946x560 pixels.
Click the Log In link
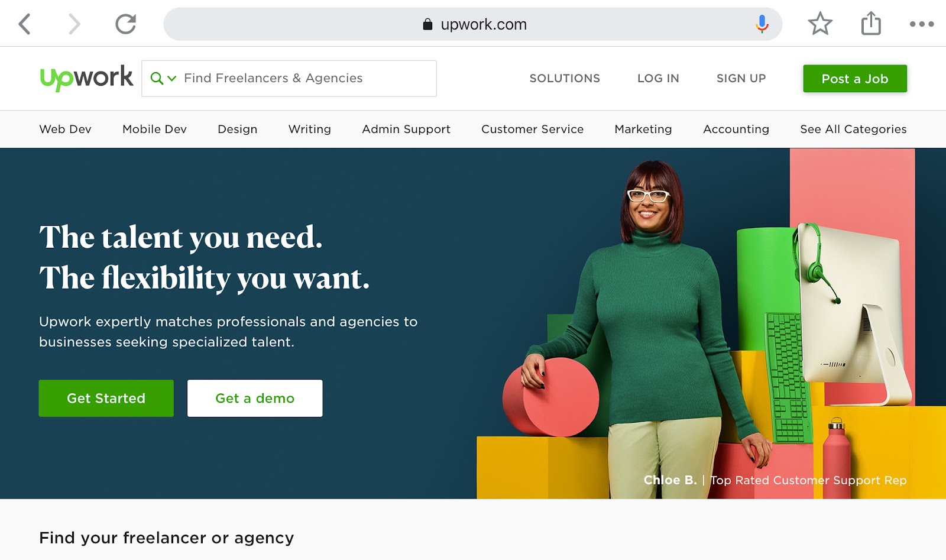coord(658,78)
